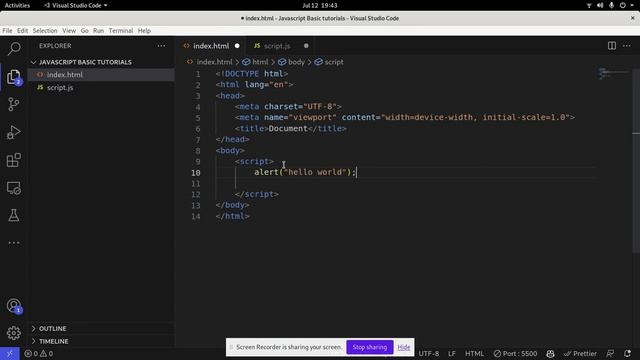This screenshot has width=640, height=360.
Task: Click the Copilot status icon in status bar
Action: (x=550, y=353)
